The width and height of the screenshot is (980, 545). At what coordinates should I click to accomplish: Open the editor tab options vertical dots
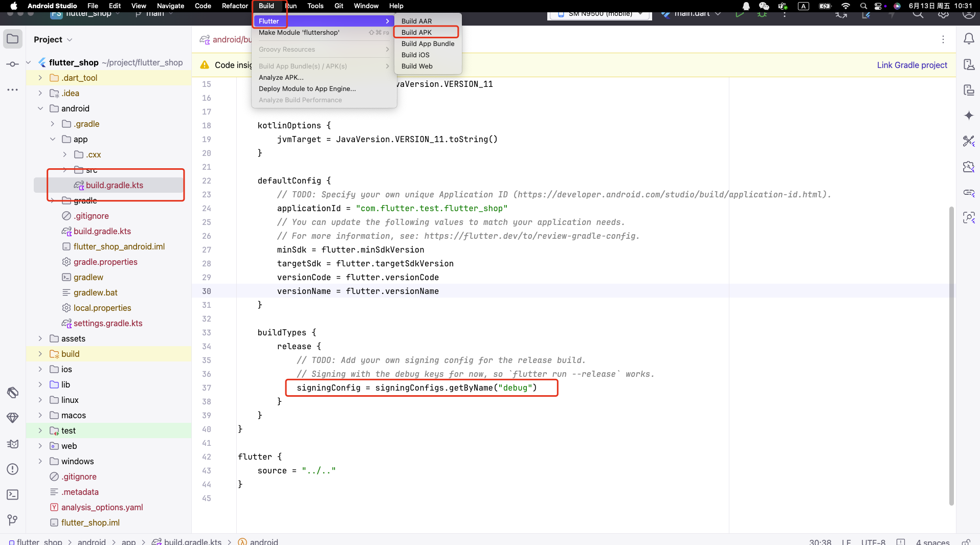coord(943,39)
